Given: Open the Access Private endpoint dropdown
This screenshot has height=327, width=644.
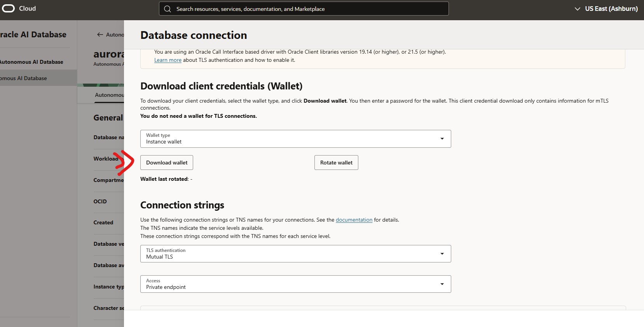Looking at the screenshot, I should coord(296,284).
